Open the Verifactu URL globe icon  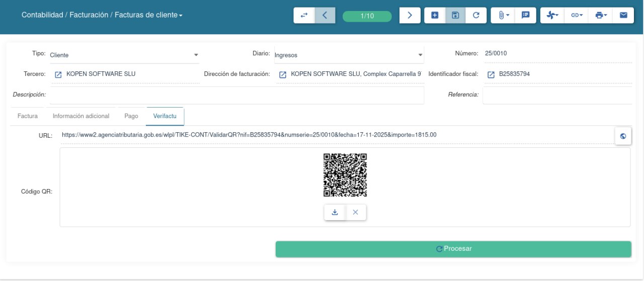point(623,136)
